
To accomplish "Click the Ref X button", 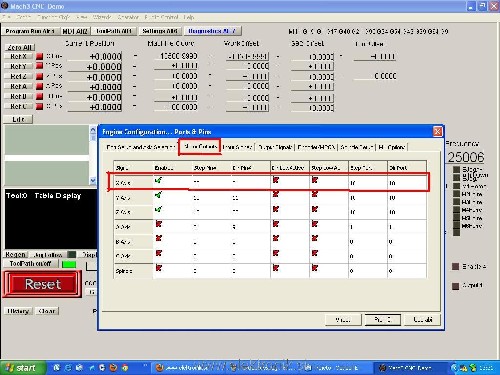I will (x=18, y=56).
